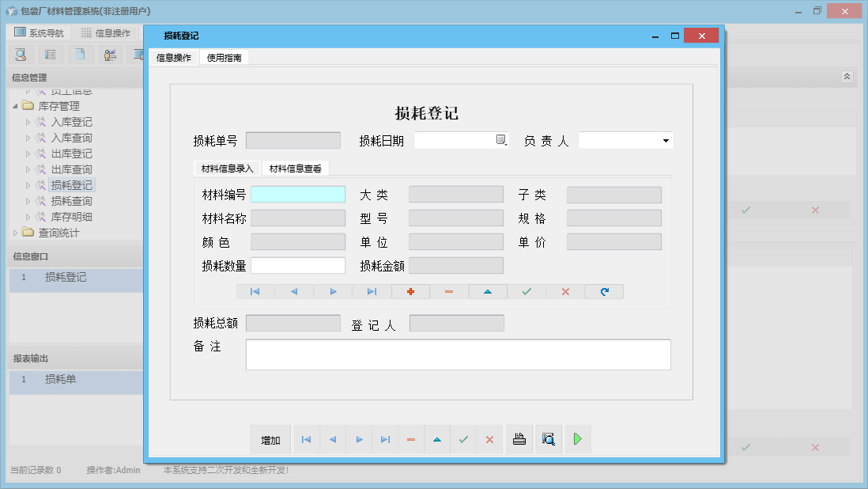Click the 增加 button at the bottom
Screen dimensions: 868x489
click(270, 439)
